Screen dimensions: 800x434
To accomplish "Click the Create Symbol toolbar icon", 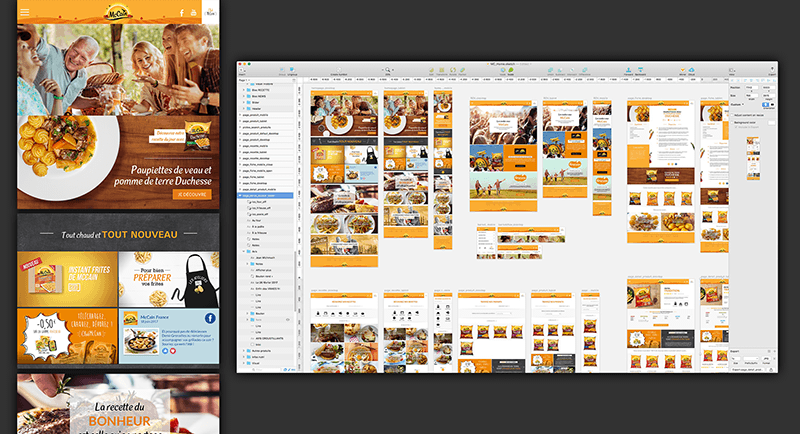I will click(x=339, y=69).
